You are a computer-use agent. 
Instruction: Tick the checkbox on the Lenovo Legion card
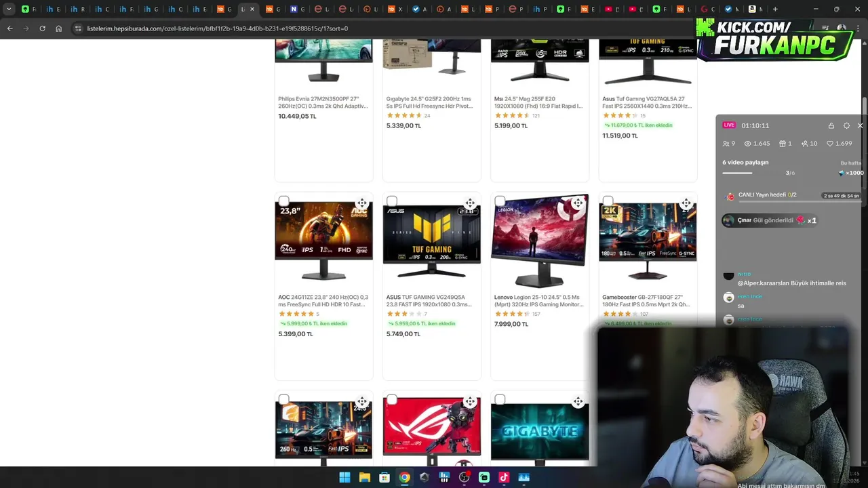500,201
